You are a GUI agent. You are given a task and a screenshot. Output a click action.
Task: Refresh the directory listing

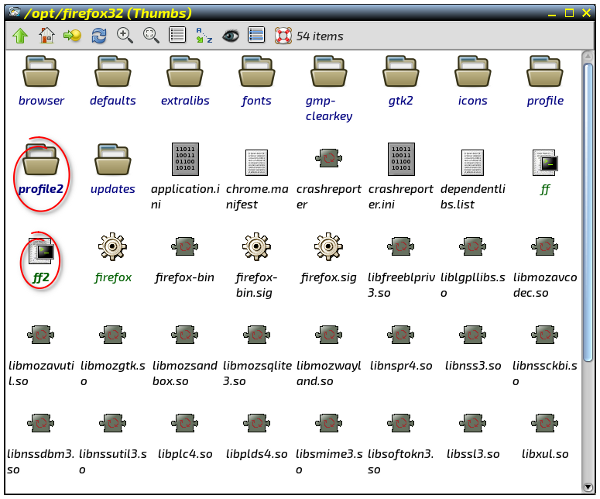98,36
